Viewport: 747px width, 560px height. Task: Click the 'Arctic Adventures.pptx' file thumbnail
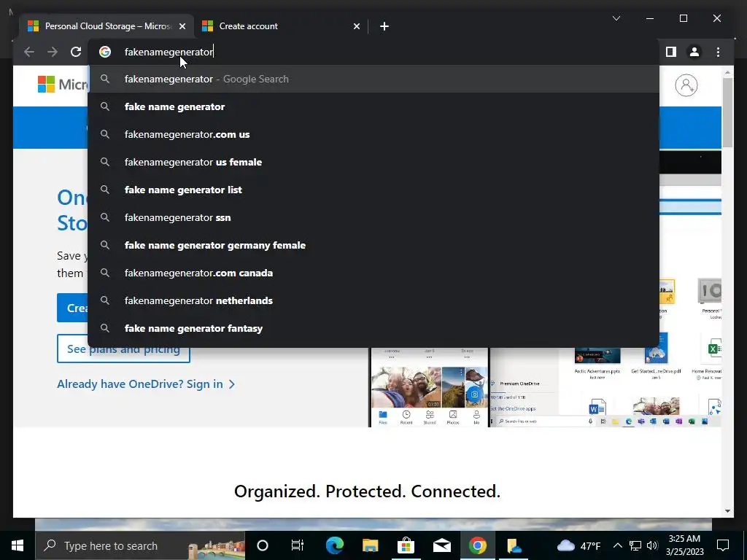597,356
